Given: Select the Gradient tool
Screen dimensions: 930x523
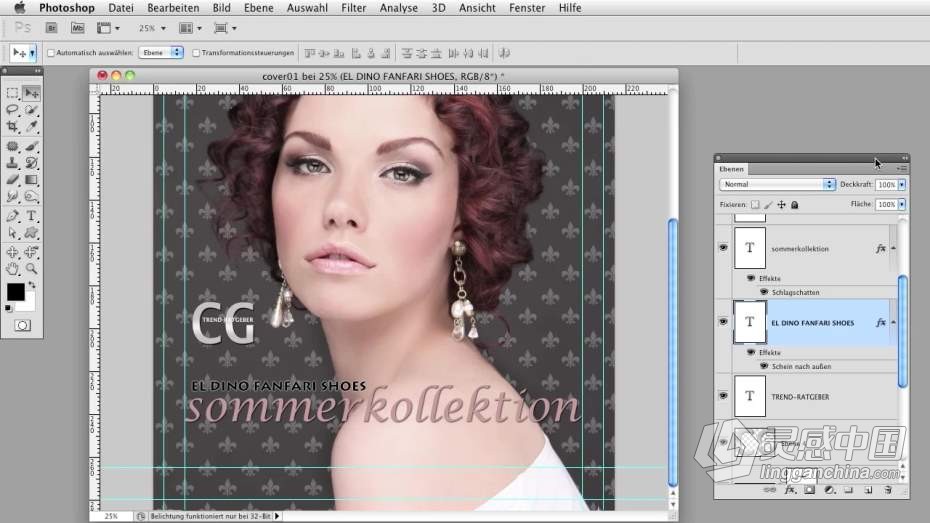Looking at the screenshot, I should pos(31,180).
